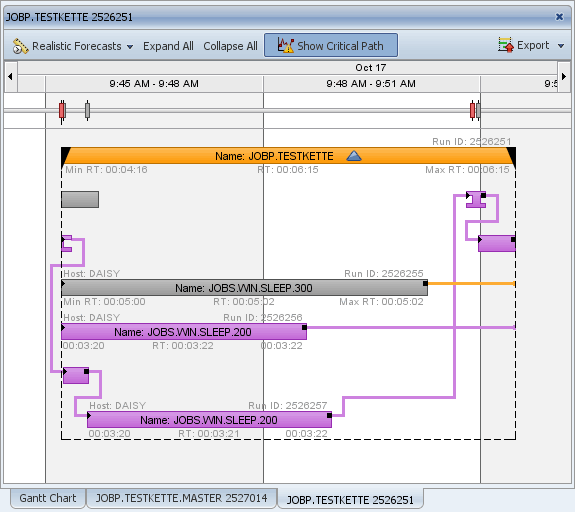Select JOBS.WIN.SLEEP.200 bar with Run ID 2526256
Screen dimensions: 575x512
tap(184, 332)
